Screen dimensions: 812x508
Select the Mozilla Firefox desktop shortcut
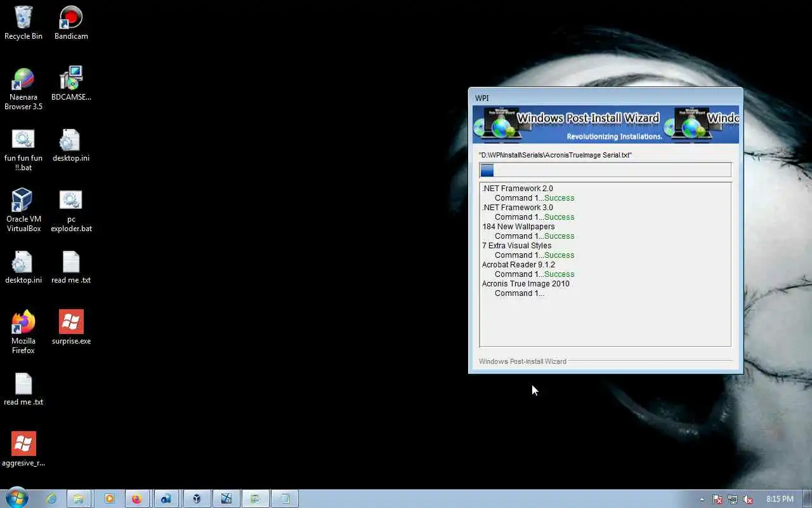[23, 332]
